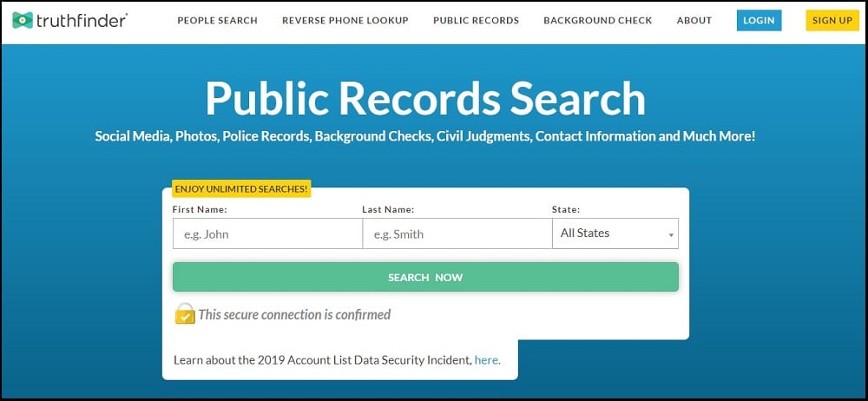Click the 'Last Name:' label
Screen dimensions: 868x401
[x=388, y=209]
